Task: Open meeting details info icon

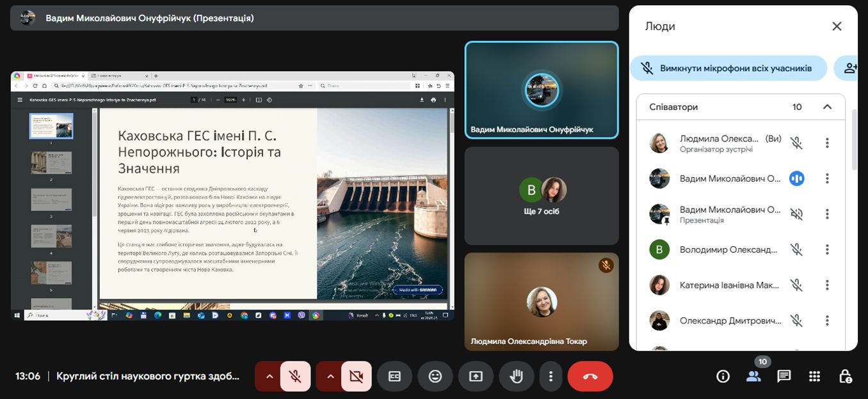Action: click(723, 377)
